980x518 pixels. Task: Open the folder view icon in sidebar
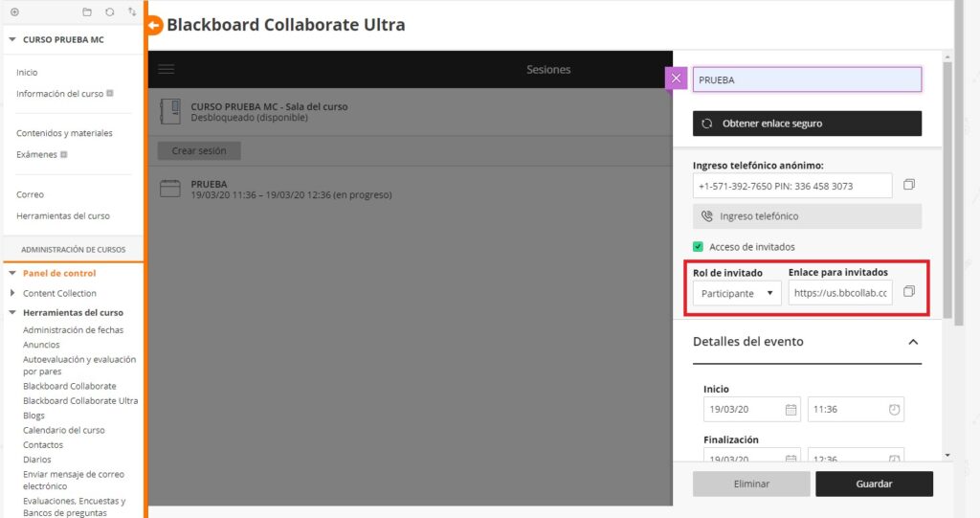(87, 12)
